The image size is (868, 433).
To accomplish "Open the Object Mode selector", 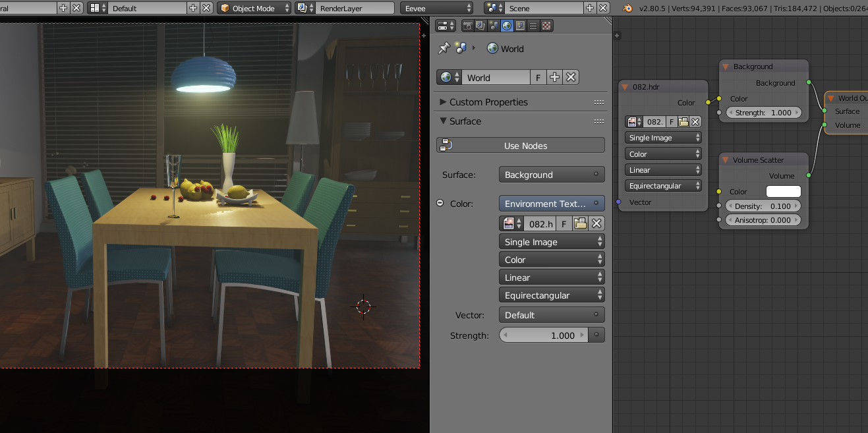I will [x=255, y=8].
